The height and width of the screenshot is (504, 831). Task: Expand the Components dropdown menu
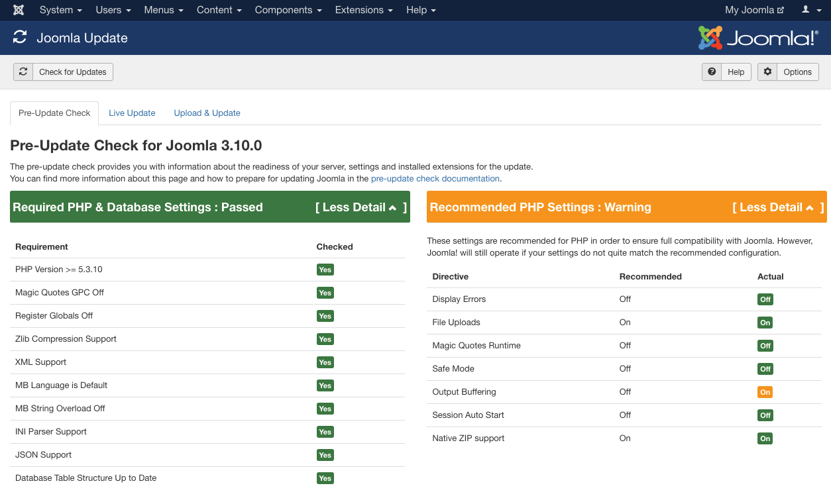click(288, 10)
